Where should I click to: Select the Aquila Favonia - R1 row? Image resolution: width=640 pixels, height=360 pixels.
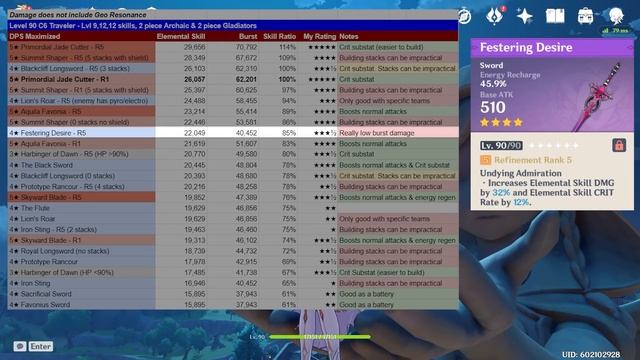(x=233, y=143)
